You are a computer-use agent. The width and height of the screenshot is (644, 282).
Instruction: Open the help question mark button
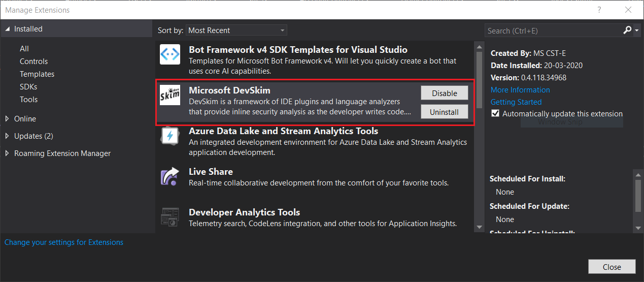tap(599, 10)
